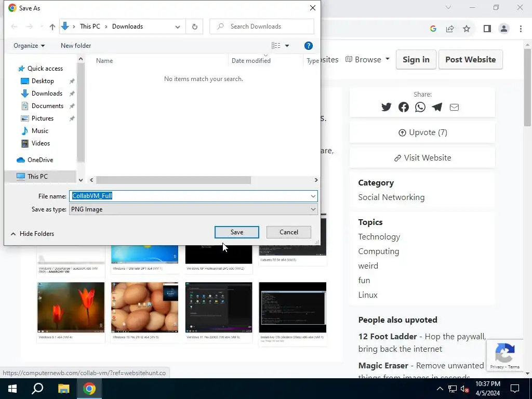Screen dimensions: 532x399
Task: Click the Cancel button
Action: click(x=289, y=232)
